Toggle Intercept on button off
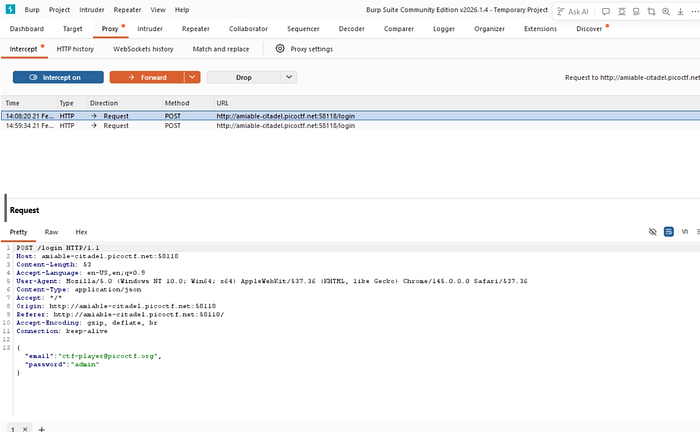This screenshot has width=700, height=432. (58, 77)
